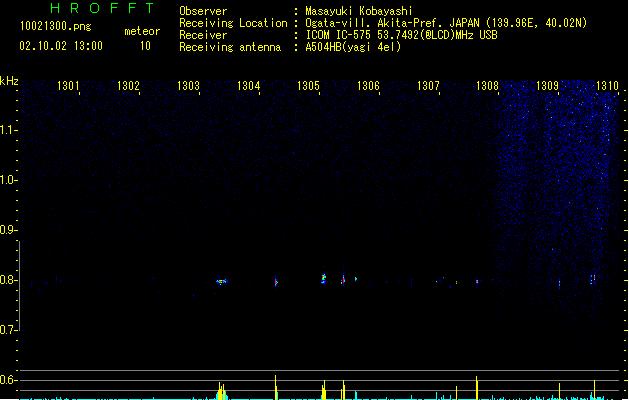Click time marker 1302
The width and height of the screenshot is (629, 400).
(128, 86)
